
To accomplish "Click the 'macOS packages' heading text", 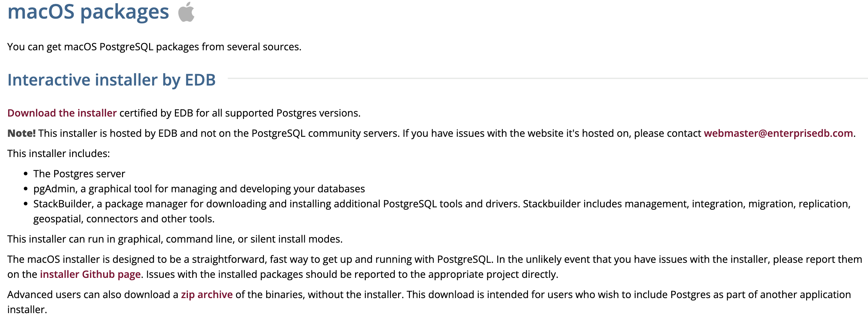I will [88, 12].
